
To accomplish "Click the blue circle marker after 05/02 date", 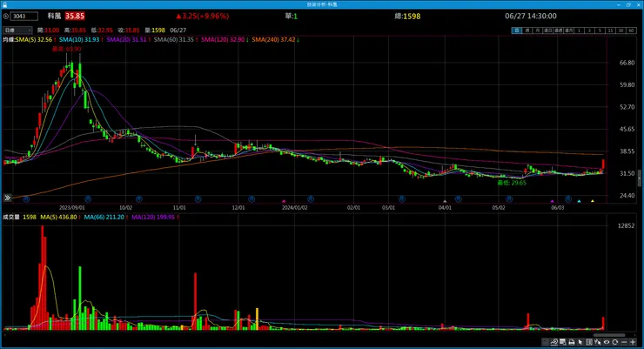I will [x=509, y=199].
